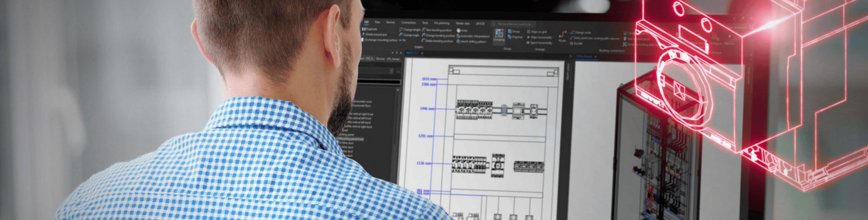Select the Change route command
The height and width of the screenshot is (220, 868).
point(581,33)
